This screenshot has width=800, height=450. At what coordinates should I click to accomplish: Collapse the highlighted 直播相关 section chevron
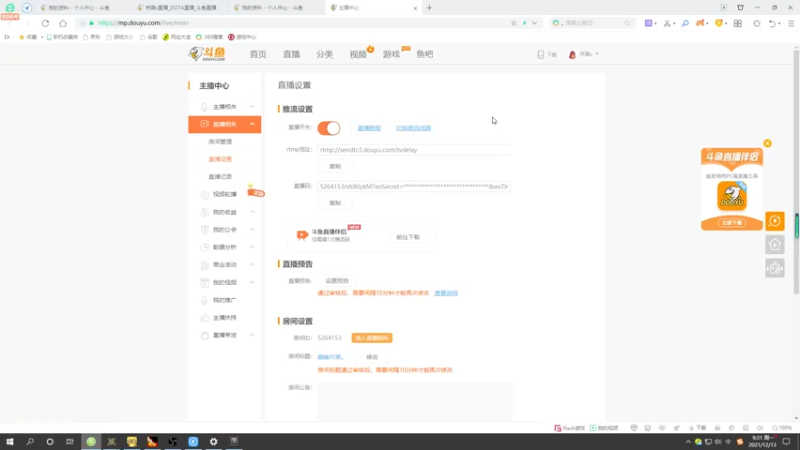coord(252,124)
